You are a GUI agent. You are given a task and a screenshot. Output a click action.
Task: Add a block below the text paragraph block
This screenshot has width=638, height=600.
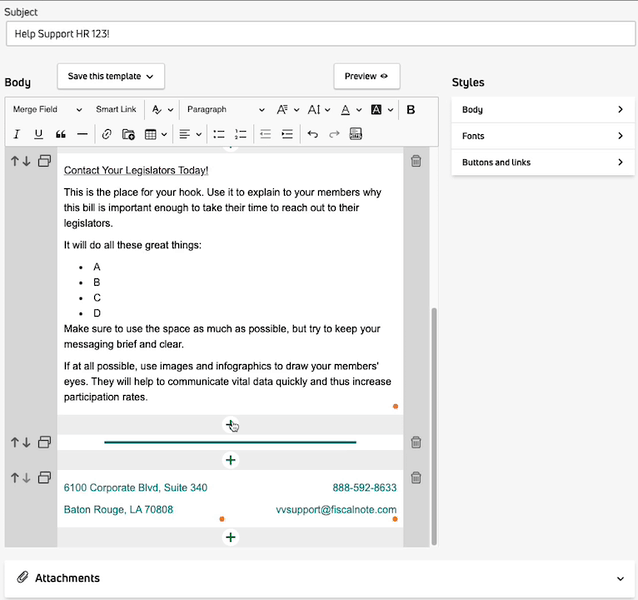click(231, 425)
